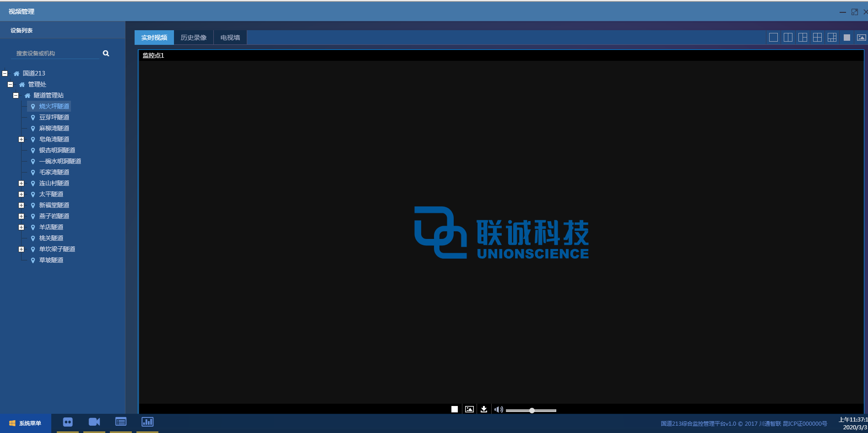868x433 pixels.
Task: Collapse the 隧道管理站 node
Action: pyautogui.click(x=16, y=95)
